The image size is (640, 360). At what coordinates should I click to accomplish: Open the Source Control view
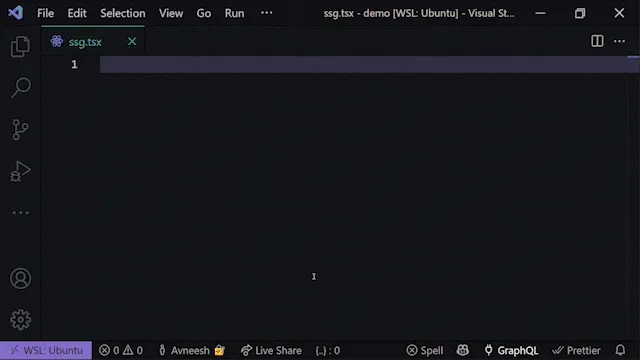point(20,129)
